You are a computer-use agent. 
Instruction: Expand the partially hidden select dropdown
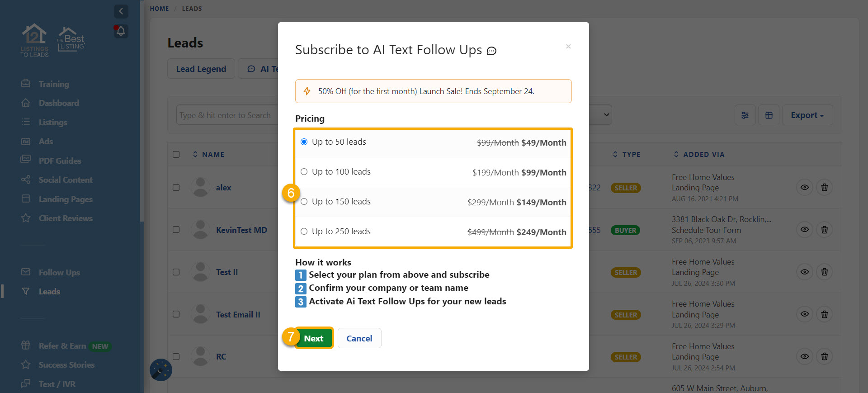606,115
